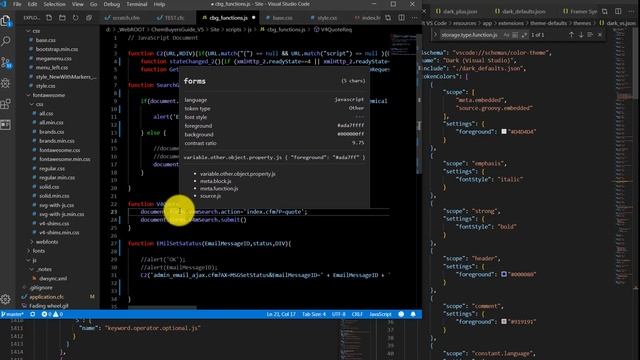Click the New Folder icon in Explorer header
This screenshot has width=640, height=360.
click(62, 18)
